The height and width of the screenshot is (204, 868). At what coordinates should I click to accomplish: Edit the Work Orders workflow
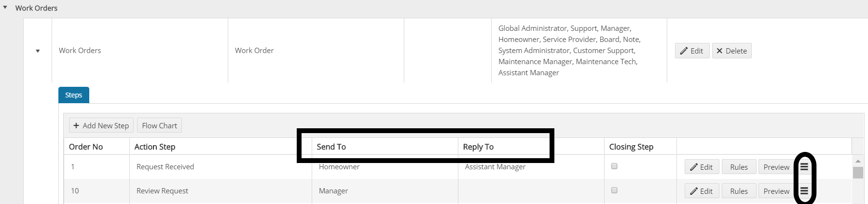692,51
